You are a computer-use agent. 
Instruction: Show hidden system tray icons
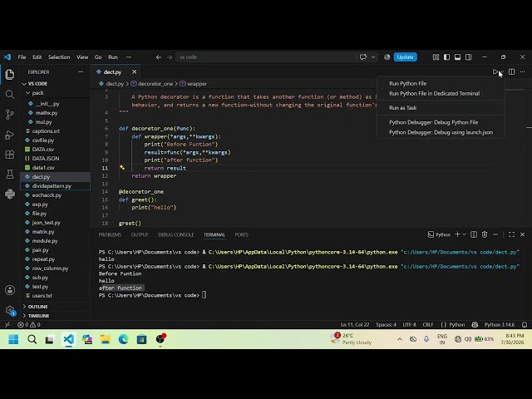[x=400, y=339]
